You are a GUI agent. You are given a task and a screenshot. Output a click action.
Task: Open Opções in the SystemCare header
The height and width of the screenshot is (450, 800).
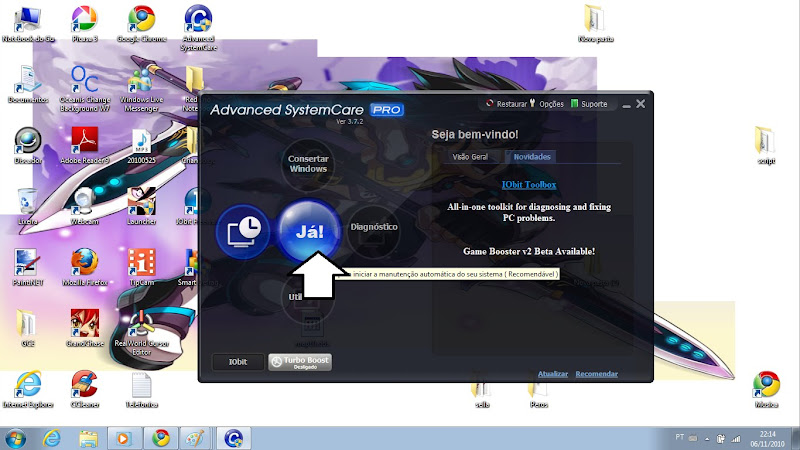546,104
